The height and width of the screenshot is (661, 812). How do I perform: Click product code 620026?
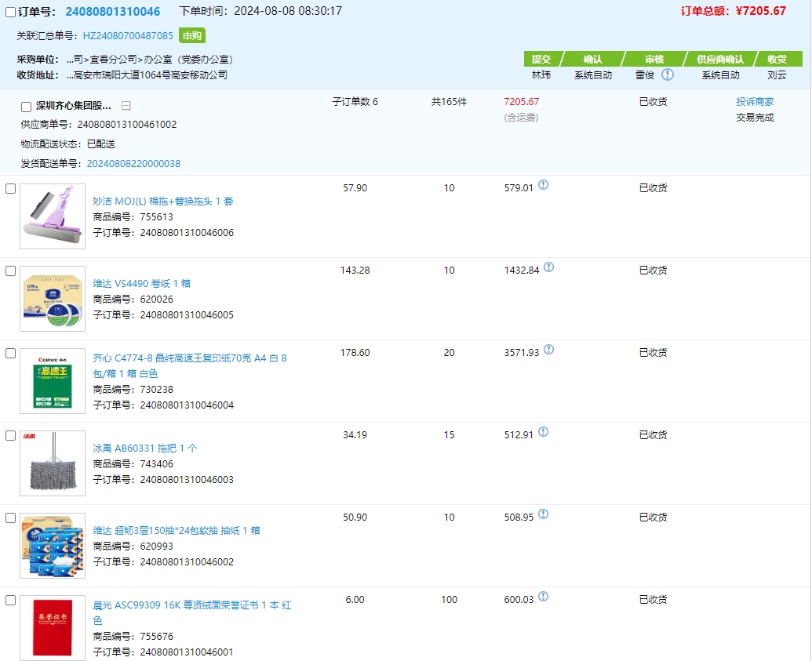[x=156, y=300]
